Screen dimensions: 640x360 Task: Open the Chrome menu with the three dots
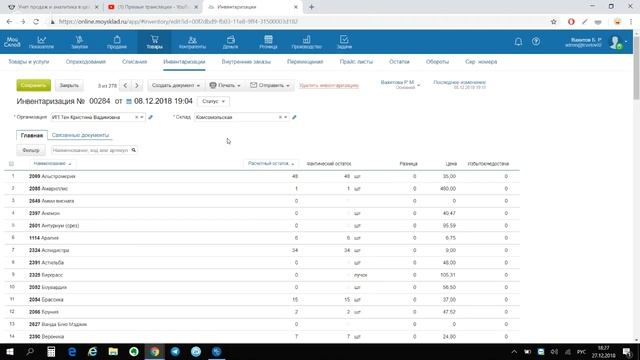[631, 22]
